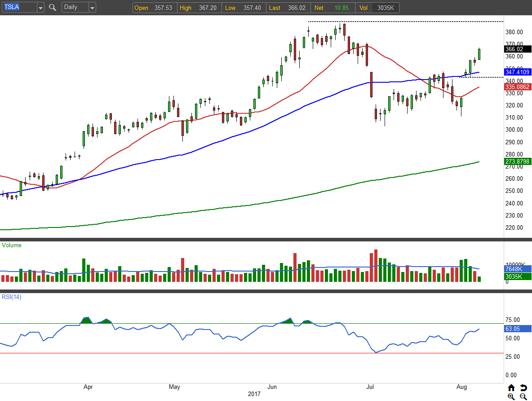Click the green 273.8798 moving average tag
This screenshot has height=401, width=532.
click(518, 161)
